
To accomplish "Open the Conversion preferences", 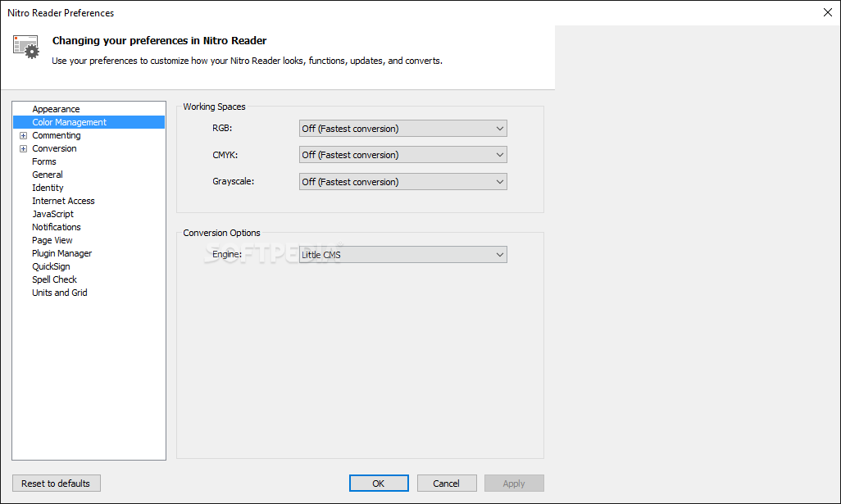I will coord(54,148).
